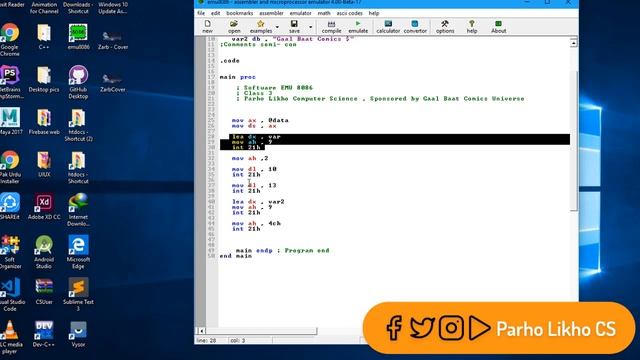Open the math menu
640x360 pixels.
pos(324,13)
